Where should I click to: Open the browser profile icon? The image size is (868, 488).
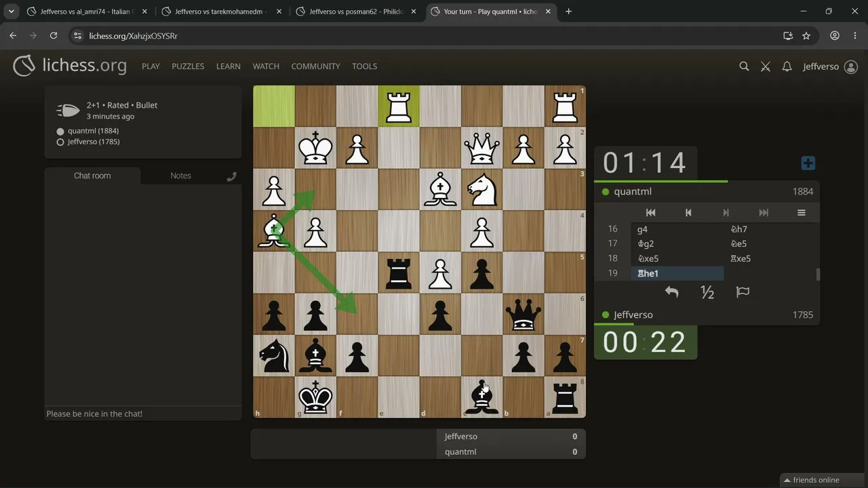pos(835,36)
